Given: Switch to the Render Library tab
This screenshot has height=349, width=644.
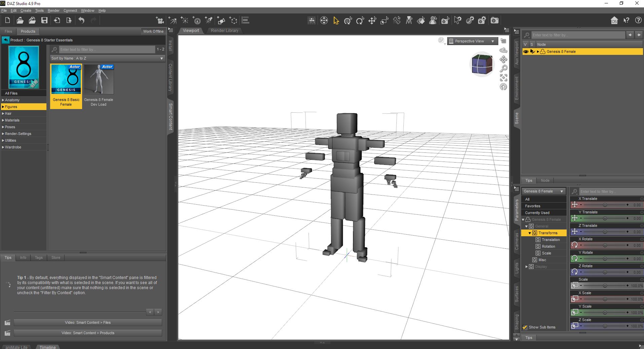Looking at the screenshot, I should pyautogui.click(x=224, y=31).
